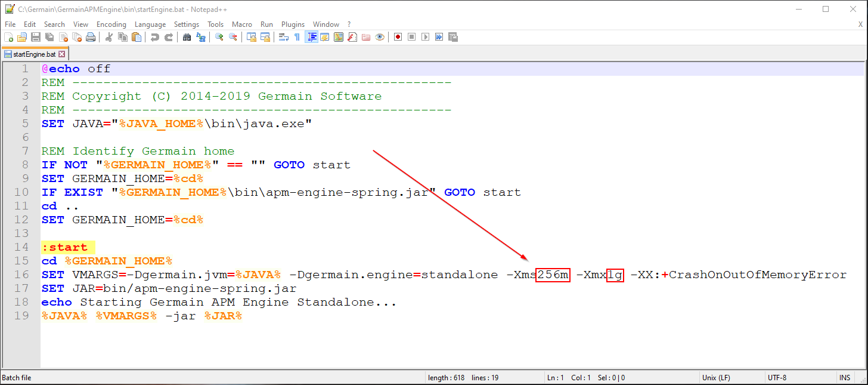
Task: Open the Plugins menu
Action: click(293, 24)
